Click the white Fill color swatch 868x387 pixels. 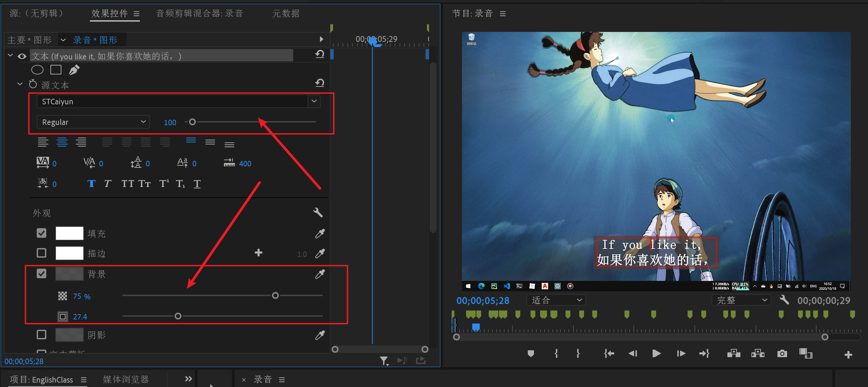coord(69,233)
